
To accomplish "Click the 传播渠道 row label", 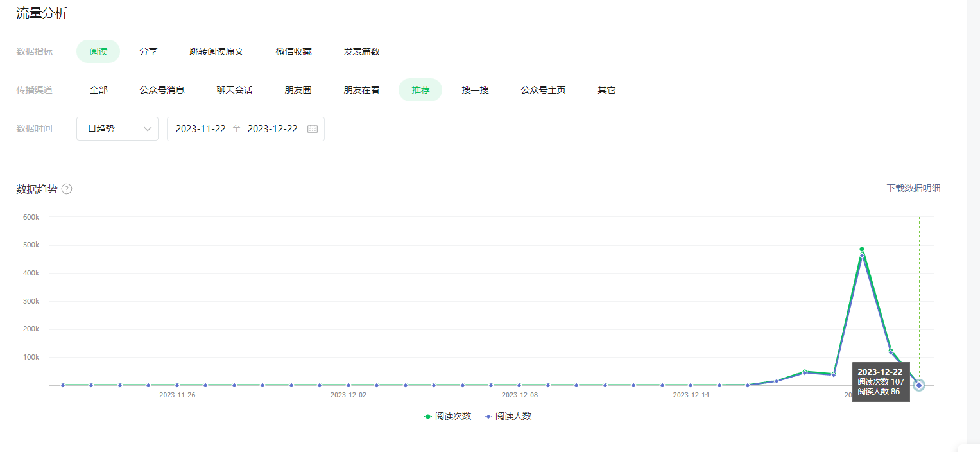I will tap(34, 90).
